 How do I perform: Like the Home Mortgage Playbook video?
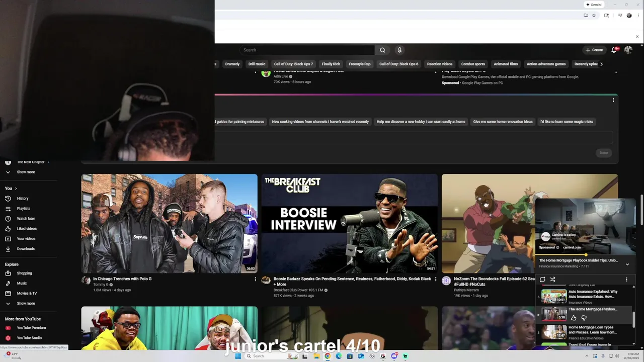click(574, 318)
